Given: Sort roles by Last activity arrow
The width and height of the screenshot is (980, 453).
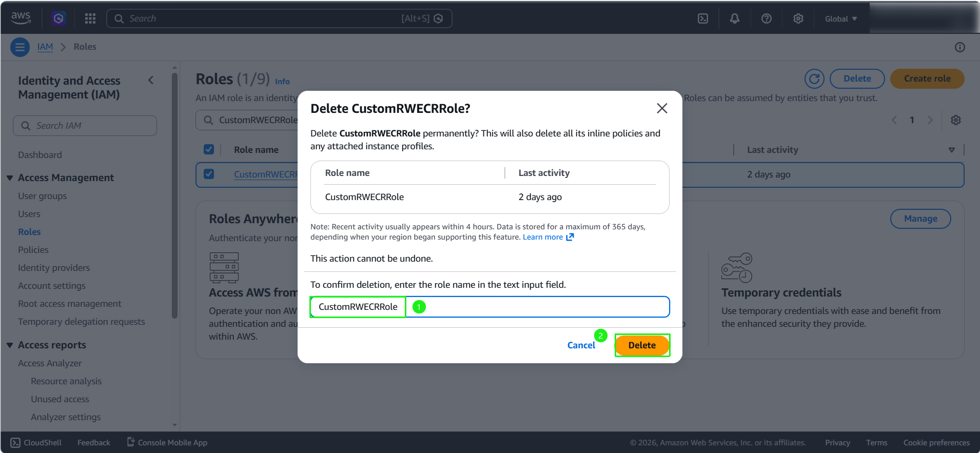Looking at the screenshot, I should coord(952,150).
